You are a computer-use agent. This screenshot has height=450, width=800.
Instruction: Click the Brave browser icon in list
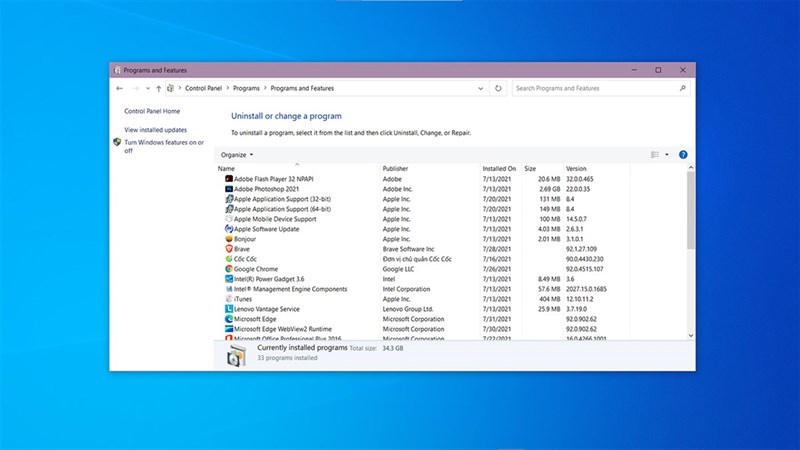(229, 249)
